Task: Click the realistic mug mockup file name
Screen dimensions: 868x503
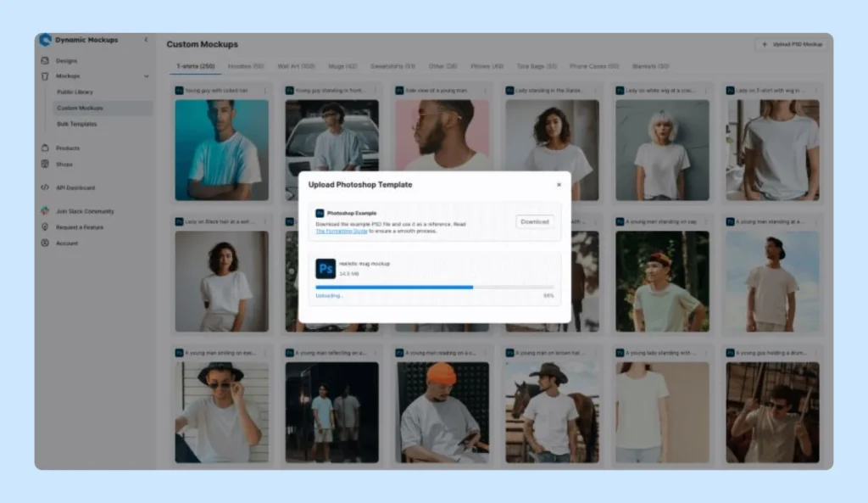Action: (364, 264)
